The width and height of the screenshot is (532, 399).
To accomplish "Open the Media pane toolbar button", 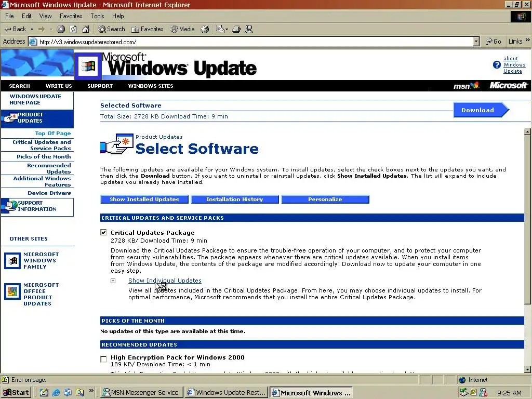I will [182, 29].
